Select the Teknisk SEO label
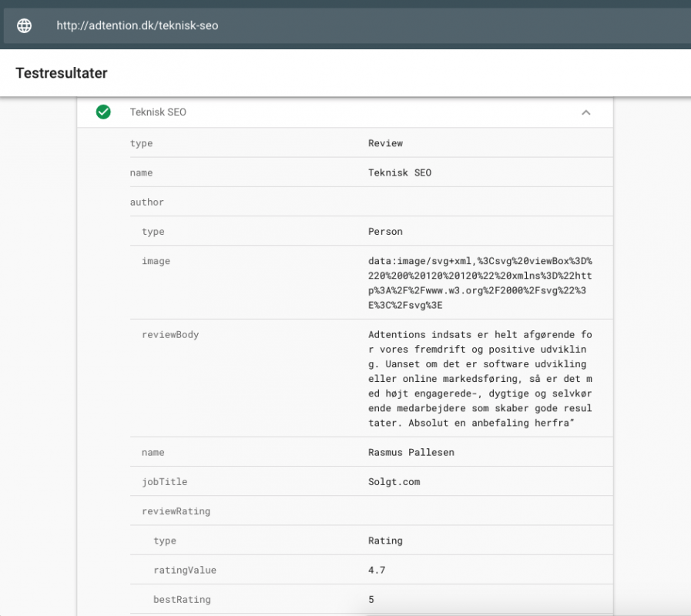The image size is (691, 616). tap(158, 112)
